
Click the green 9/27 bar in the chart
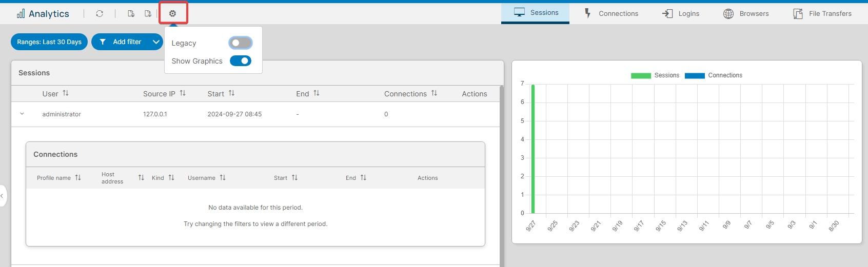pyautogui.click(x=533, y=149)
